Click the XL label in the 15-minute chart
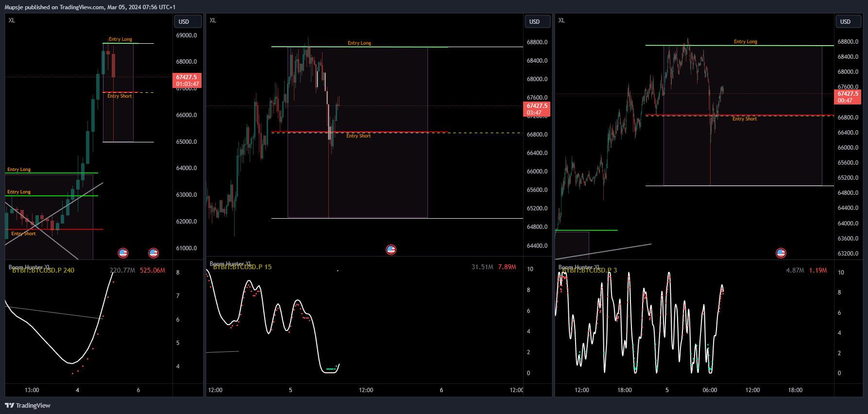 (x=213, y=20)
